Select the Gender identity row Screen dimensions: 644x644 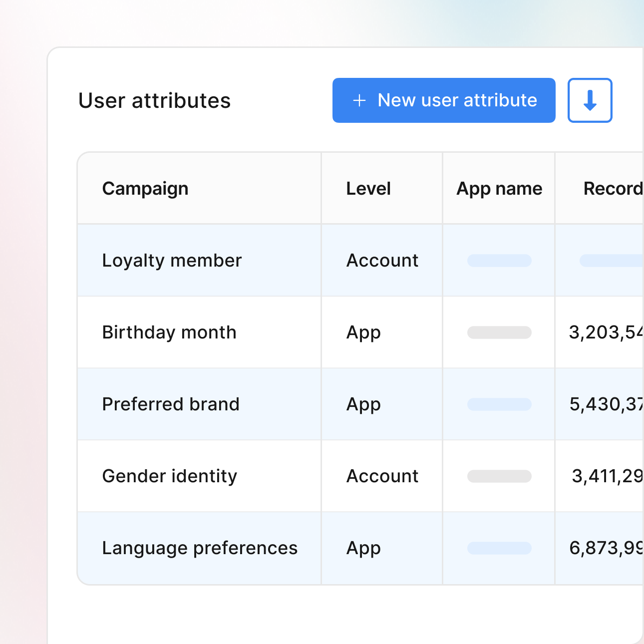169,476
